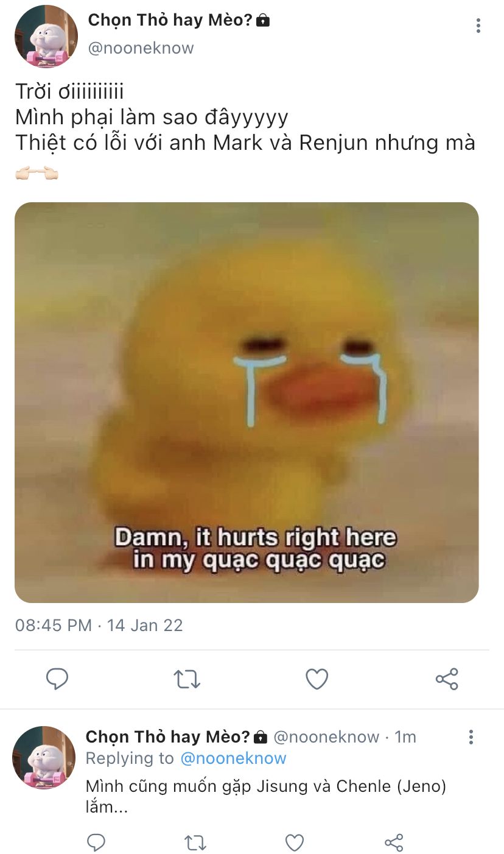504x854 pixels.
Task: Open the reply tweet's three-dot options menu
Action: point(471,737)
